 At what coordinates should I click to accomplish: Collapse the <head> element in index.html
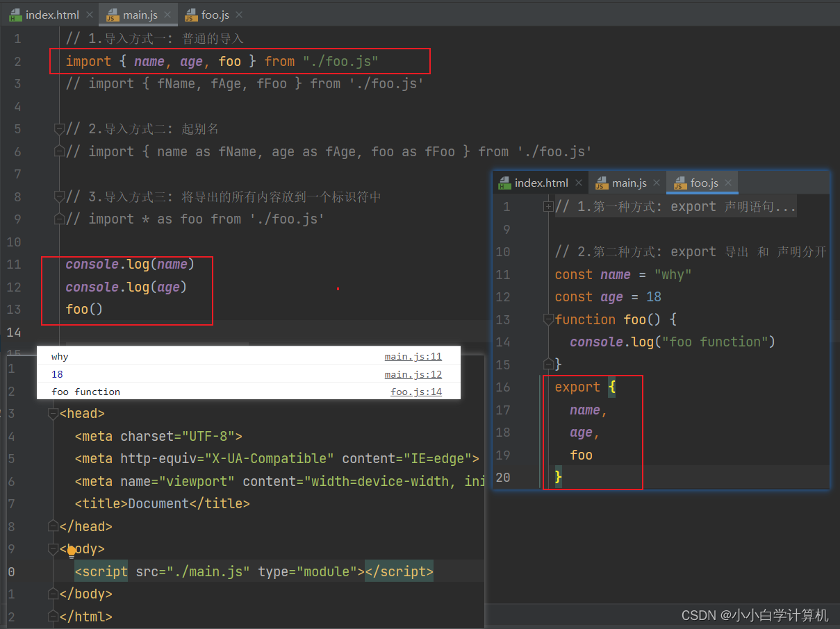(x=53, y=414)
